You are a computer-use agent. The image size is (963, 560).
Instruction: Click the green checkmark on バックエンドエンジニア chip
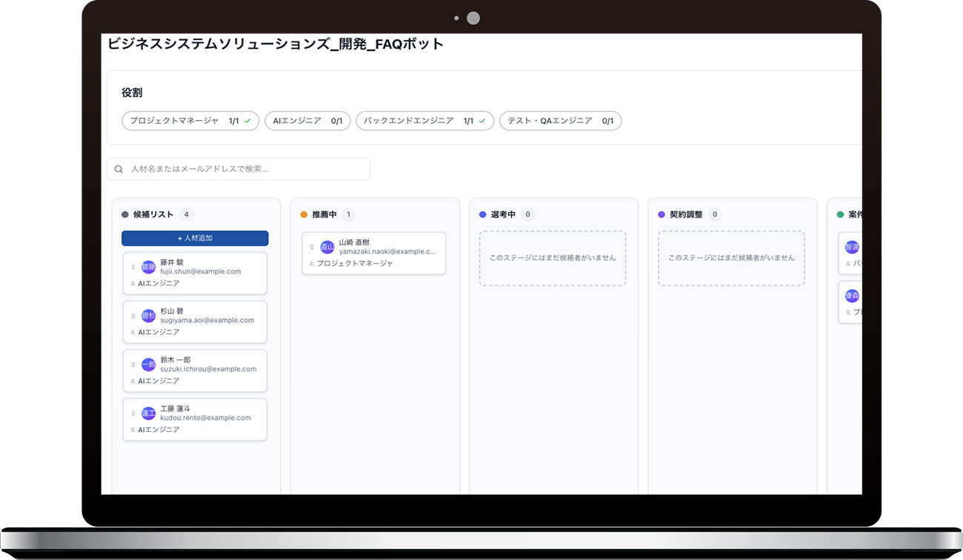(x=482, y=121)
